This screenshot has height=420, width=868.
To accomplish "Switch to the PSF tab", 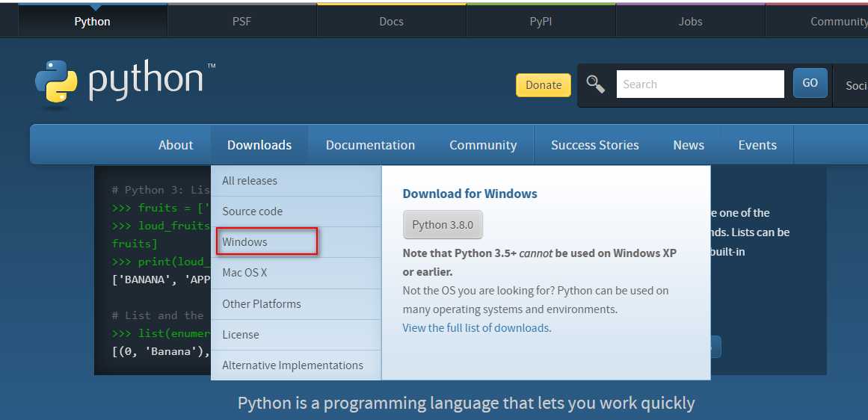I will tap(242, 22).
